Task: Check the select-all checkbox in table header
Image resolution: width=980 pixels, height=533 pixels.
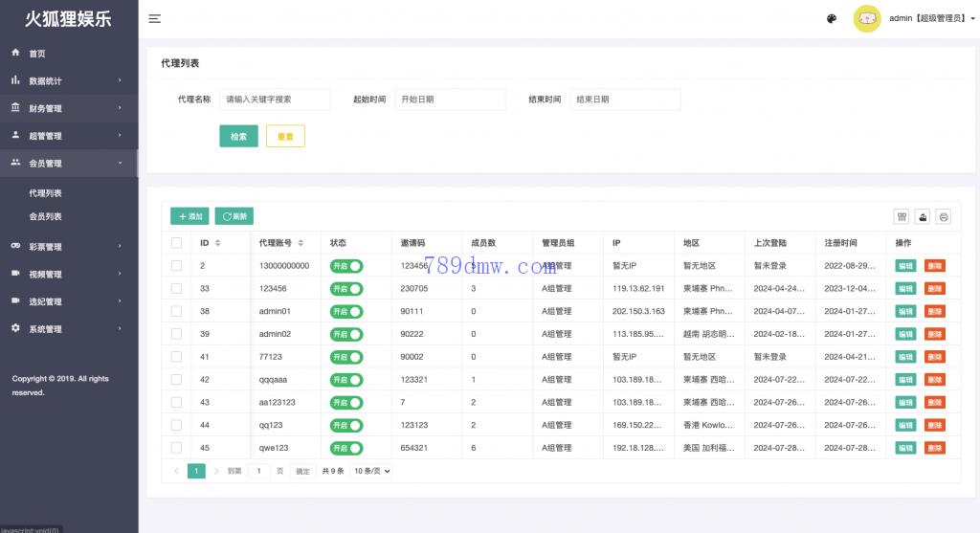Action: tap(176, 243)
